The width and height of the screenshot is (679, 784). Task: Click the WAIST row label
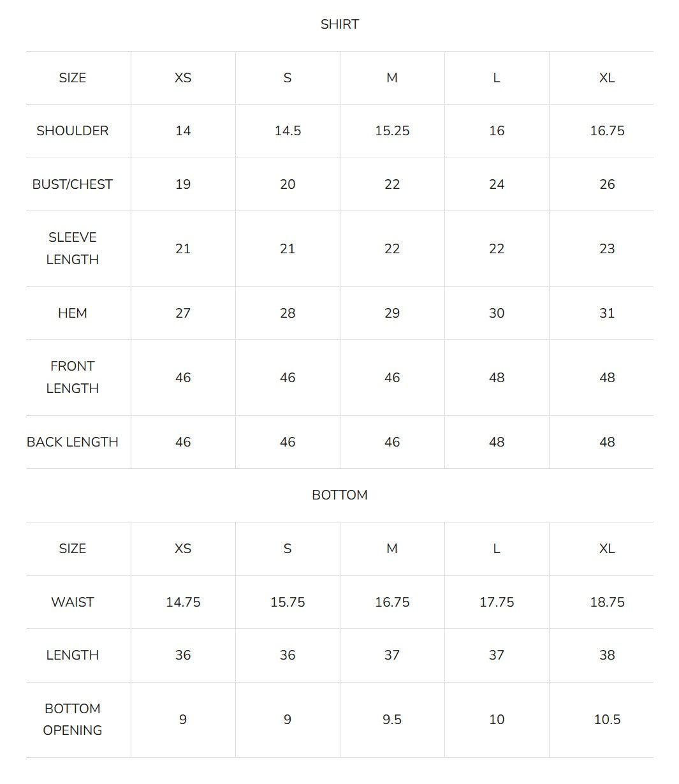(x=73, y=602)
